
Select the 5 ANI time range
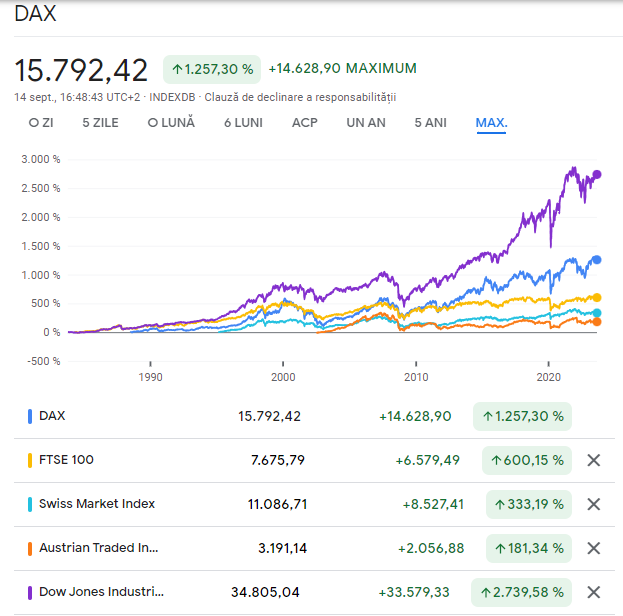tap(431, 123)
